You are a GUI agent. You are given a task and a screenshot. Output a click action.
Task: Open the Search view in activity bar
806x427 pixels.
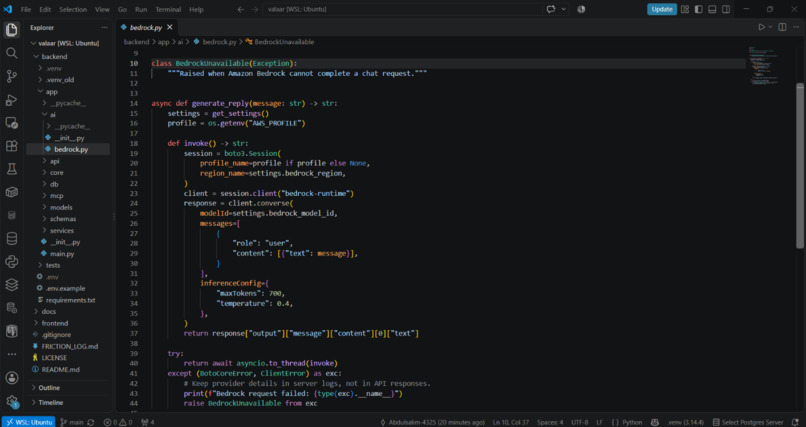point(11,53)
